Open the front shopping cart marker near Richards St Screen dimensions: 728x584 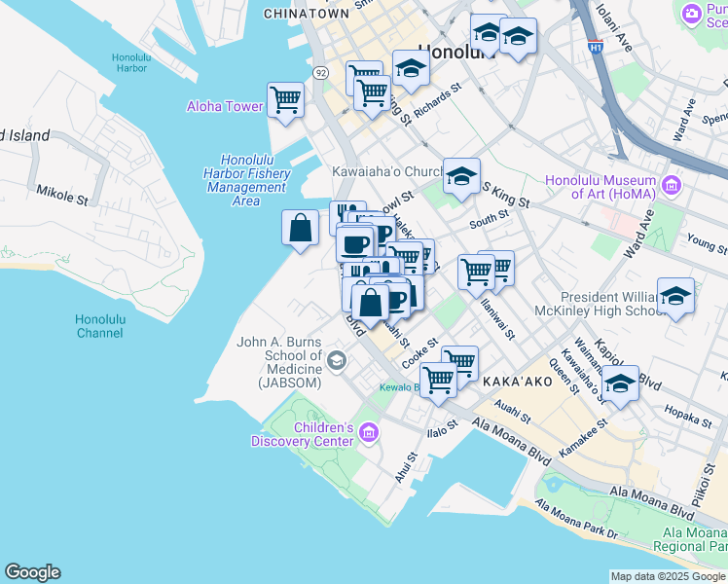coord(372,93)
